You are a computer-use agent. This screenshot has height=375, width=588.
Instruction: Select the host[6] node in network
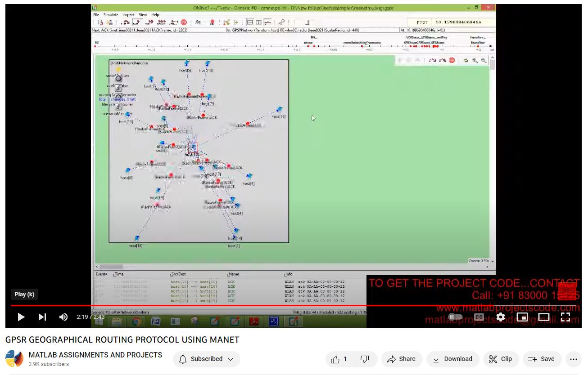coord(249,176)
